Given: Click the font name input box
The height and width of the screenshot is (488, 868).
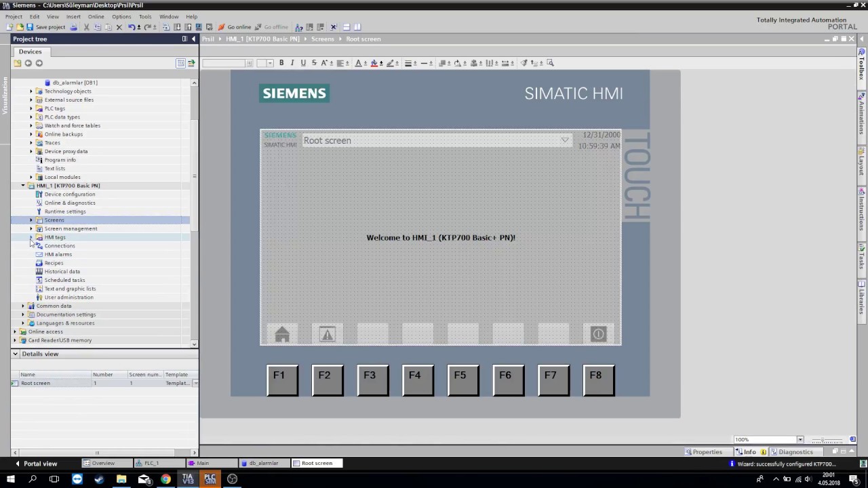Looking at the screenshot, I should click(x=224, y=63).
